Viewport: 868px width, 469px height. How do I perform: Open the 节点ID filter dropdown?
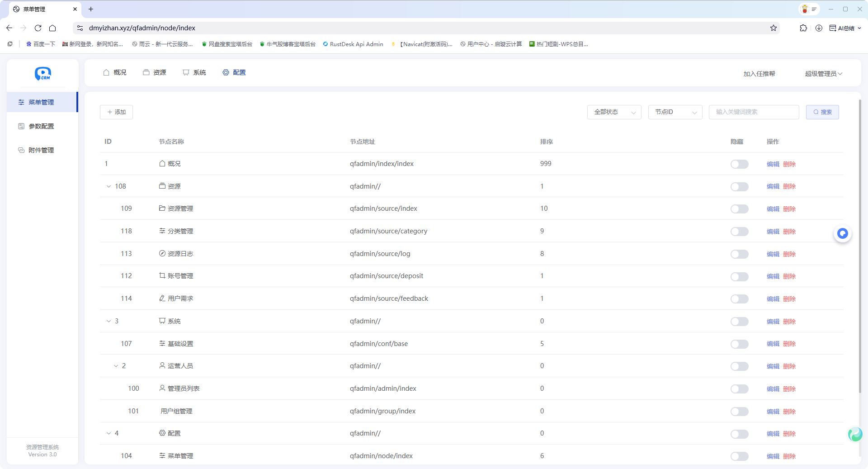click(x=675, y=112)
